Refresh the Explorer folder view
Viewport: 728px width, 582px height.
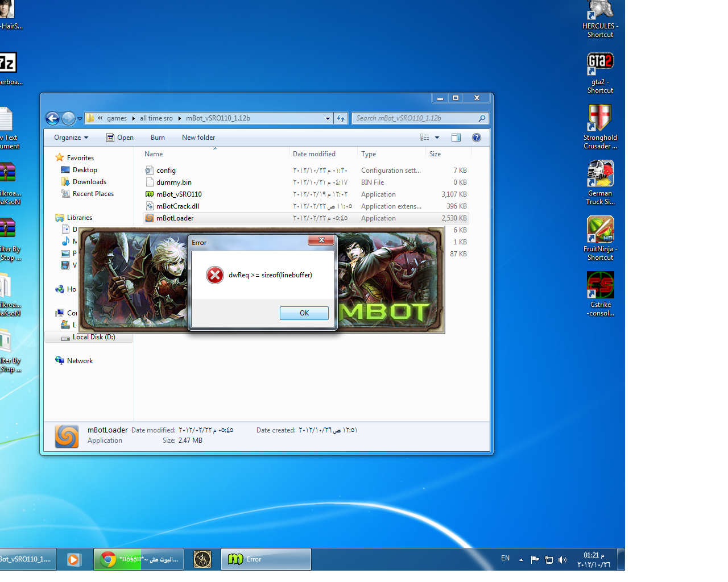[x=341, y=118]
